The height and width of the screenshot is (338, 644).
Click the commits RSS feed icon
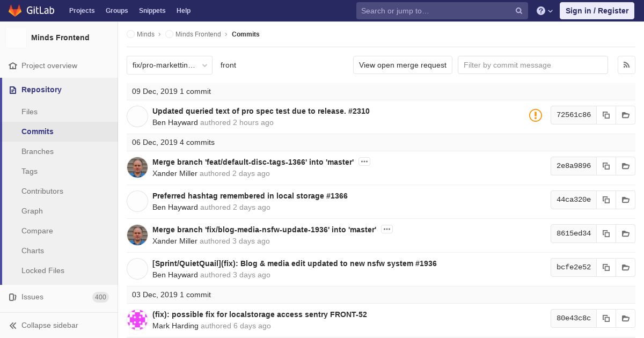(626, 65)
